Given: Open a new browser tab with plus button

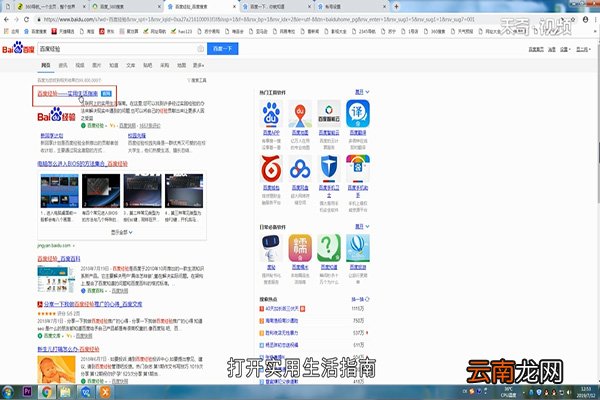Looking at the screenshot, I should 396,7.
